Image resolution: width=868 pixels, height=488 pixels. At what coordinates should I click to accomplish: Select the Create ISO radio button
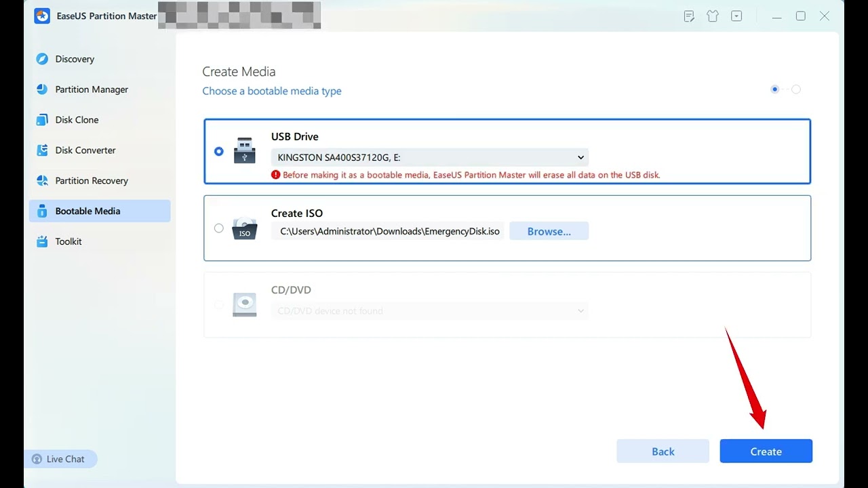218,228
